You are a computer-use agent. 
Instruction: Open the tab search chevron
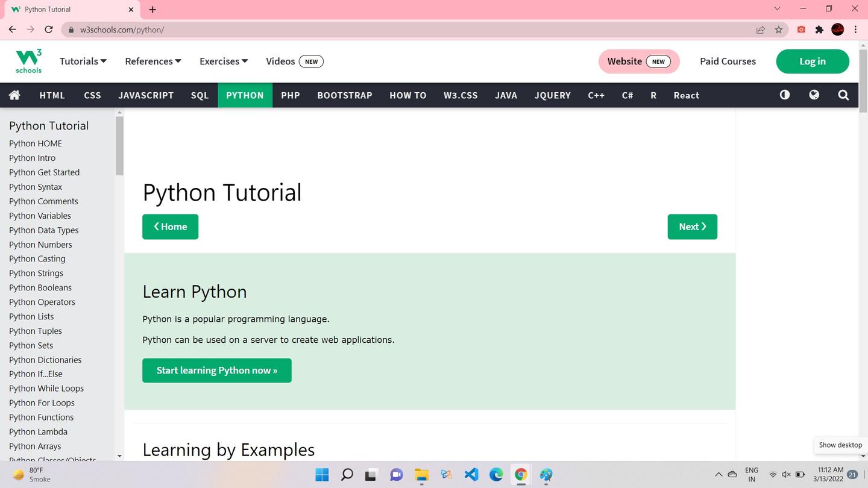[x=777, y=8]
